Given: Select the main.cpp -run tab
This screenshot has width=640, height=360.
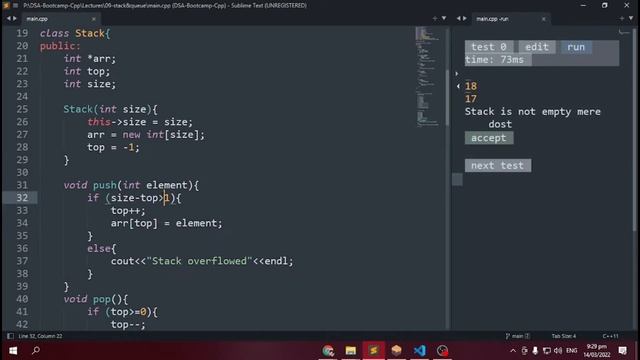Looking at the screenshot, I should (x=492, y=19).
